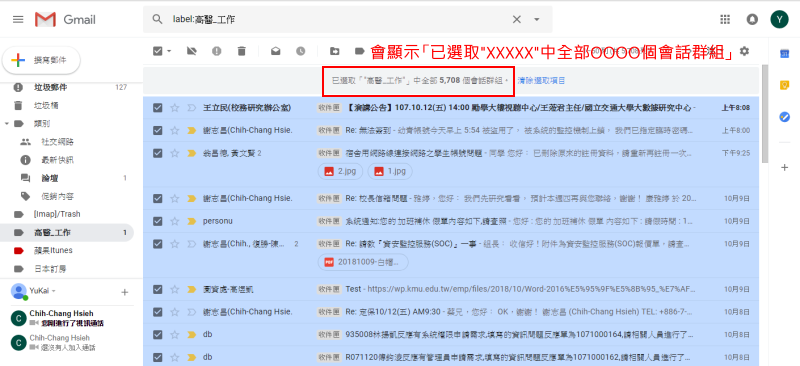Screen dimensions: 800x366
Task: Click the Gmail logo
Action: [x=65, y=19]
